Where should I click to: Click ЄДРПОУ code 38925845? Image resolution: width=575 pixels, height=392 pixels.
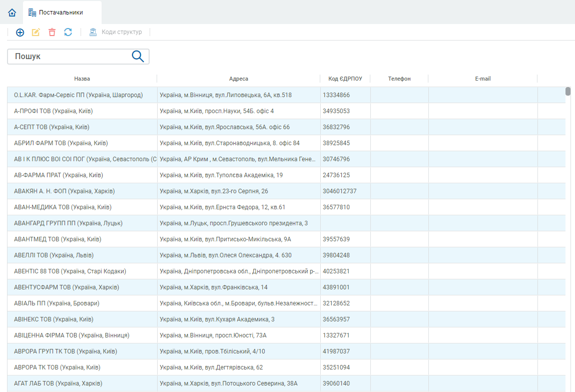tap(336, 143)
